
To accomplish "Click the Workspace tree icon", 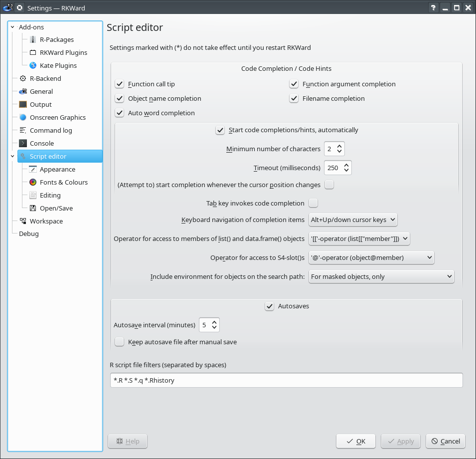I will (x=23, y=221).
